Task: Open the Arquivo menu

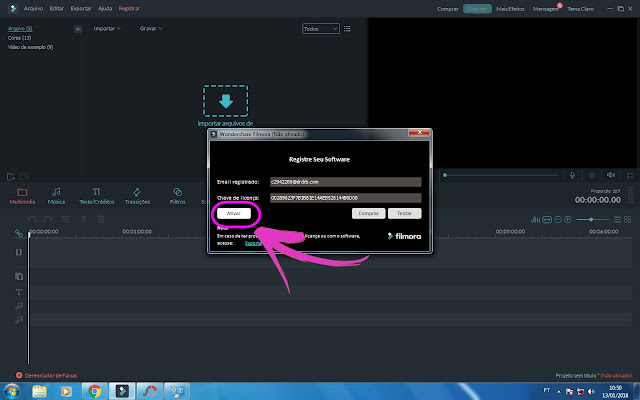Action: click(x=33, y=8)
